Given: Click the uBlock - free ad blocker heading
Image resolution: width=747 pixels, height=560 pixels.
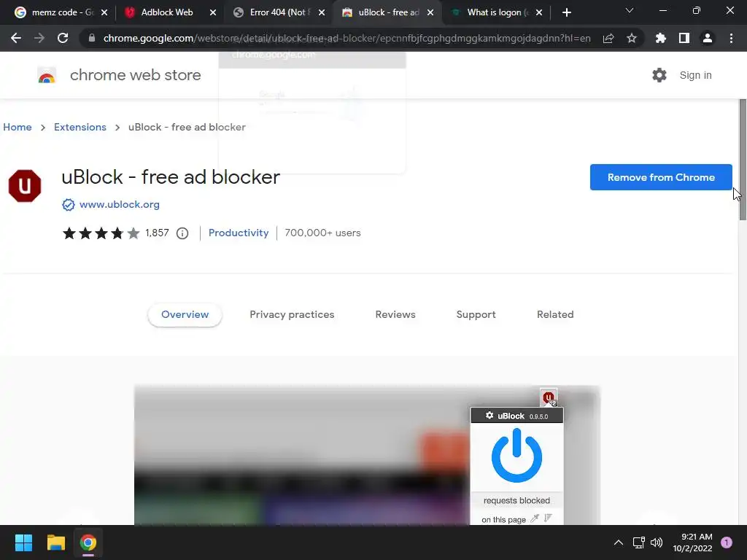Looking at the screenshot, I should pyautogui.click(x=171, y=177).
